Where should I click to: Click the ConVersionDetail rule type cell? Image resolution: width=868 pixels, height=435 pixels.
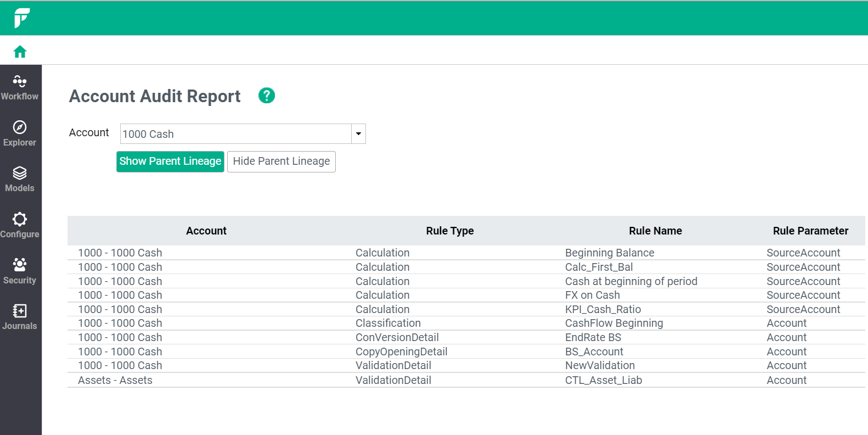[x=397, y=337]
